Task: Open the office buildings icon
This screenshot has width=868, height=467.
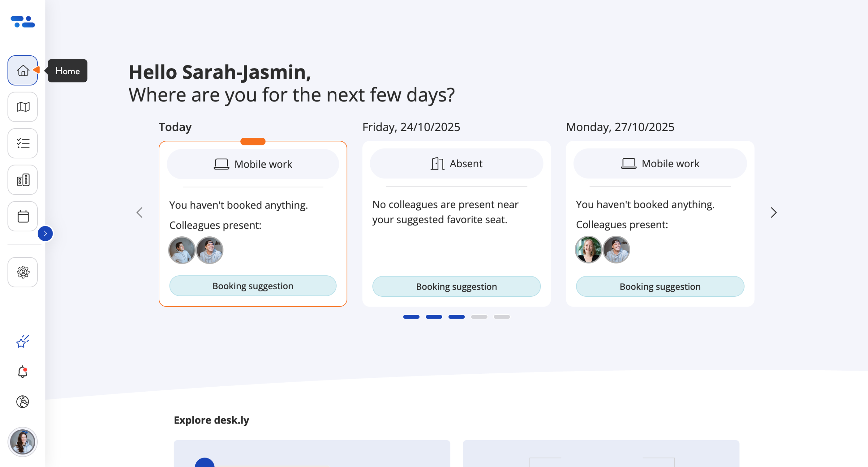Action: [23, 180]
